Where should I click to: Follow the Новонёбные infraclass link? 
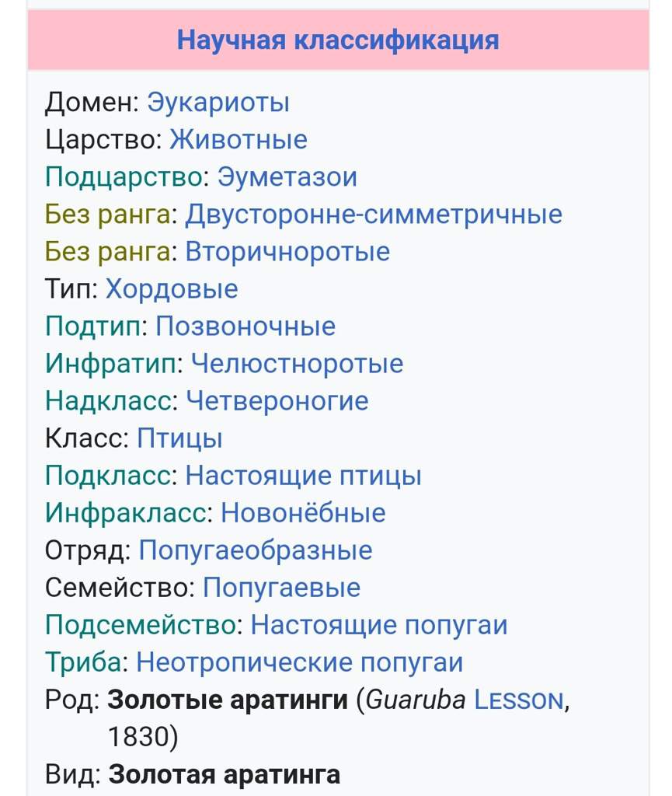[303, 513]
